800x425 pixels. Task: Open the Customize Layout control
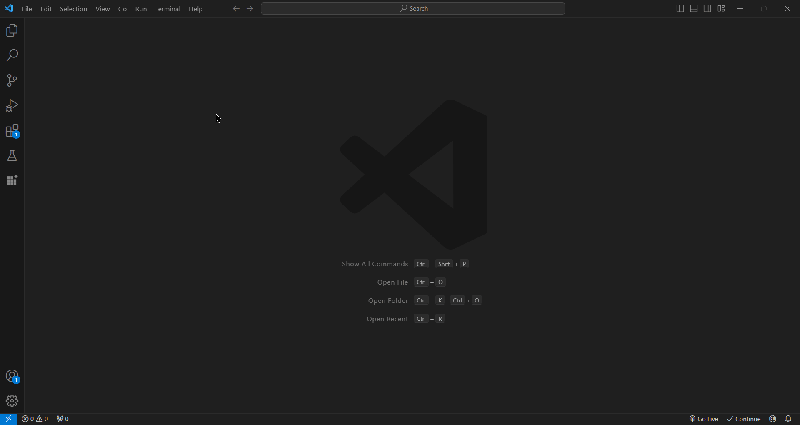pos(721,9)
